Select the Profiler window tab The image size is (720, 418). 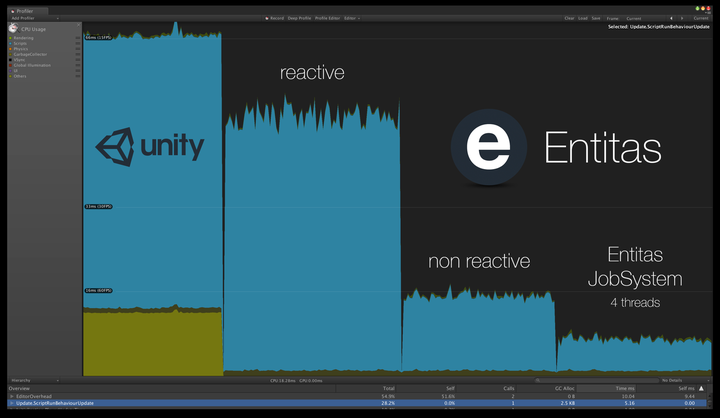[25, 11]
